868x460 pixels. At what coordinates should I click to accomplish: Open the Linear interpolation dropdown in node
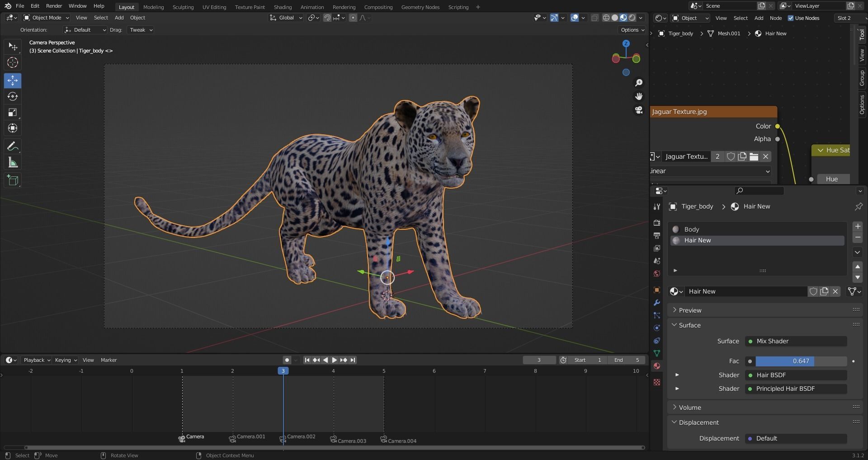tap(710, 171)
